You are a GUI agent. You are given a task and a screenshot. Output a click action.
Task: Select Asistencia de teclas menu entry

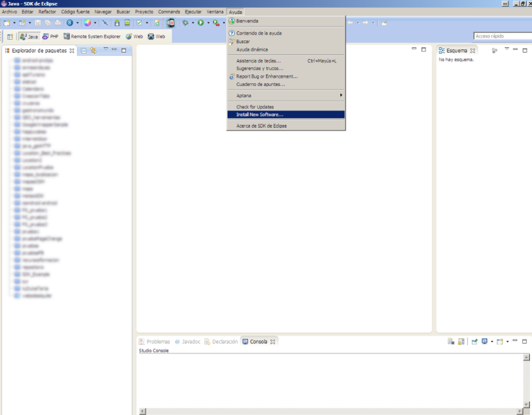pos(286,61)
